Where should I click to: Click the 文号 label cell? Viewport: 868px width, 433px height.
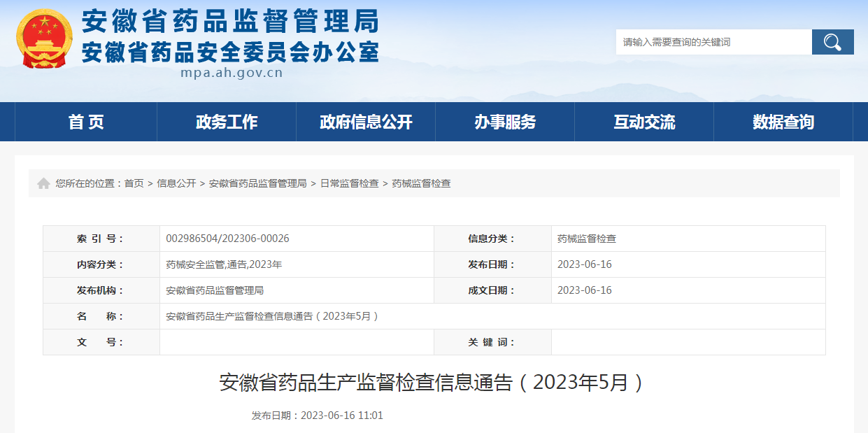(x=101, y=342)
